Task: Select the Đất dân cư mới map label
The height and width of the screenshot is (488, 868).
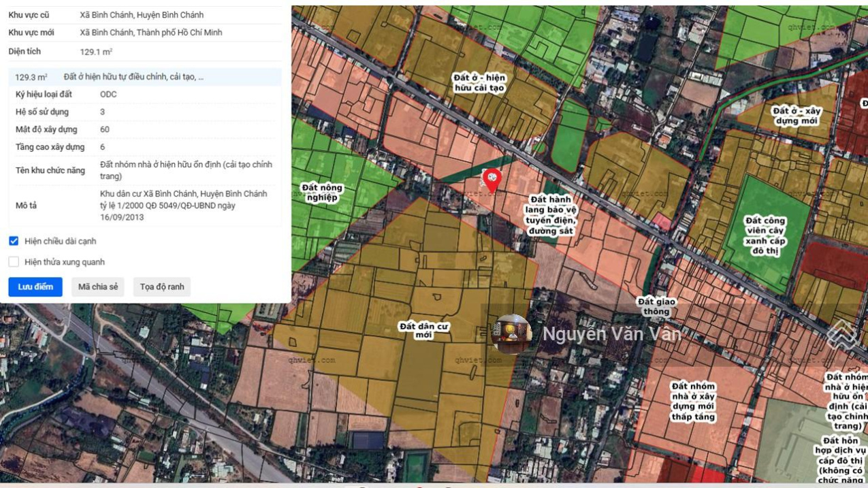Action: point(424,331)
